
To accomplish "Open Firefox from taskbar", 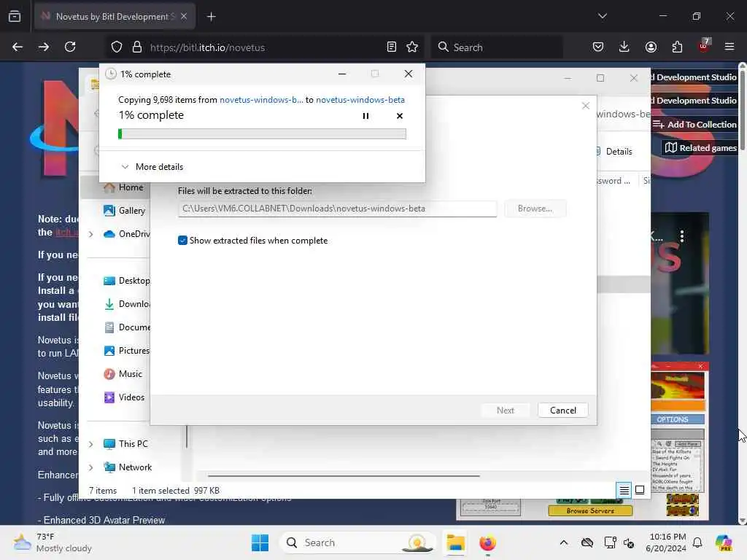I will click(x=487, y=542).
